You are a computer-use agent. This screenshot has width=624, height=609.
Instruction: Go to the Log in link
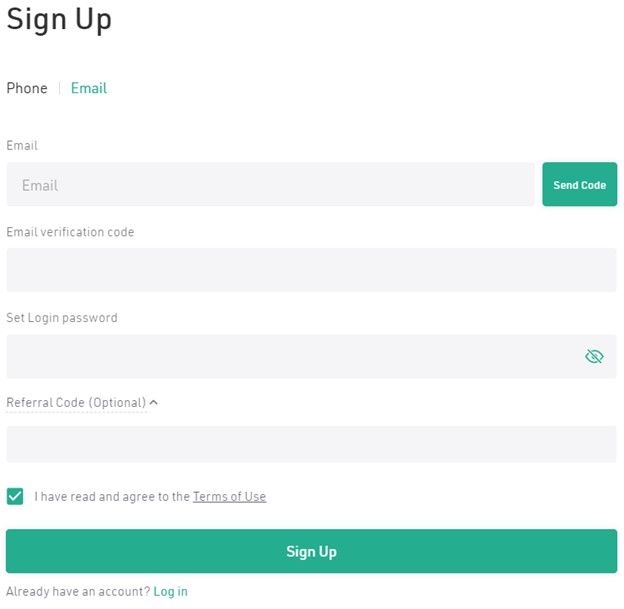170,591
